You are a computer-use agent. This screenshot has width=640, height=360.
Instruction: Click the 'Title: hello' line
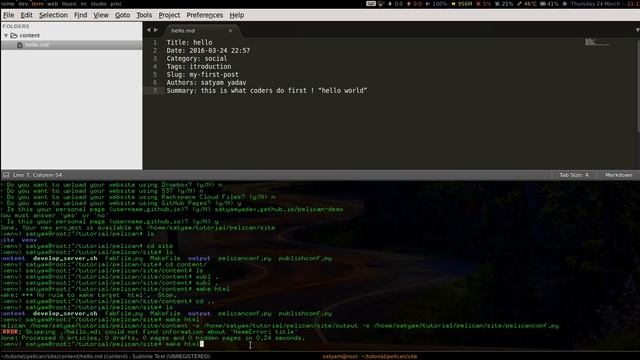coord(189,42)
